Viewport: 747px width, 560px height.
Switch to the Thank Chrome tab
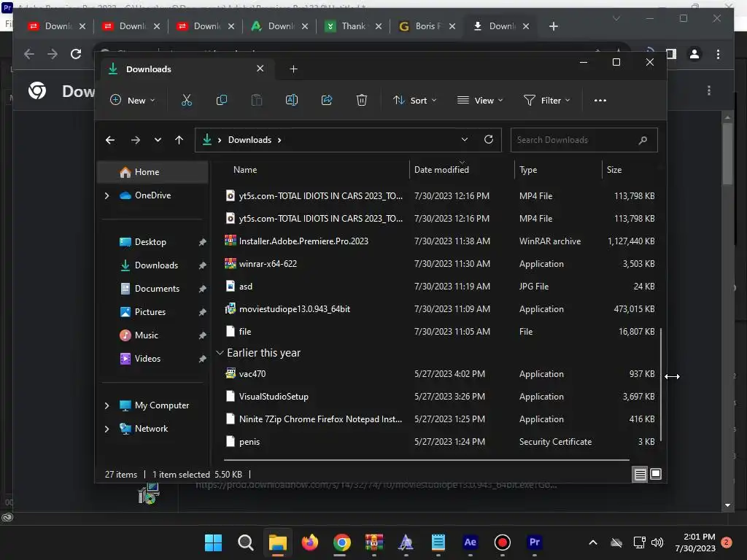point(354,26)
